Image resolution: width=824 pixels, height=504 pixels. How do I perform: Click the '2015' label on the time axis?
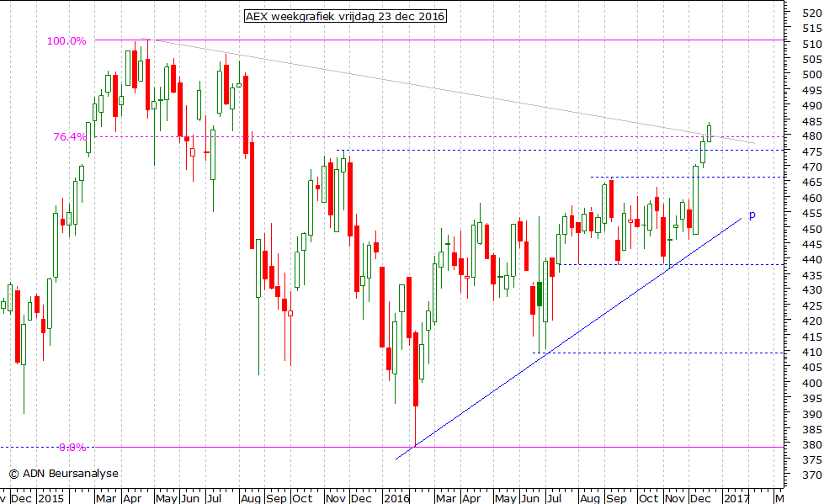tap(51, 498)
